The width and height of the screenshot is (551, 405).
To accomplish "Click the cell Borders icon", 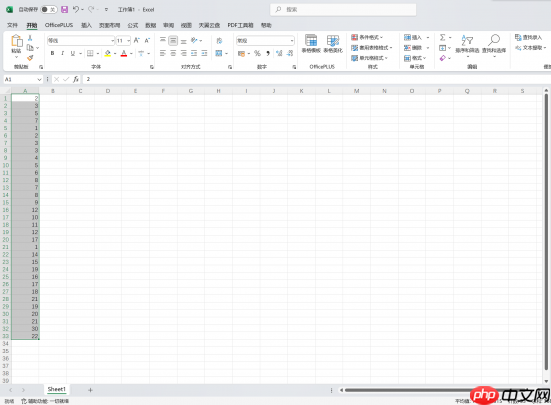I will point(90,53).
